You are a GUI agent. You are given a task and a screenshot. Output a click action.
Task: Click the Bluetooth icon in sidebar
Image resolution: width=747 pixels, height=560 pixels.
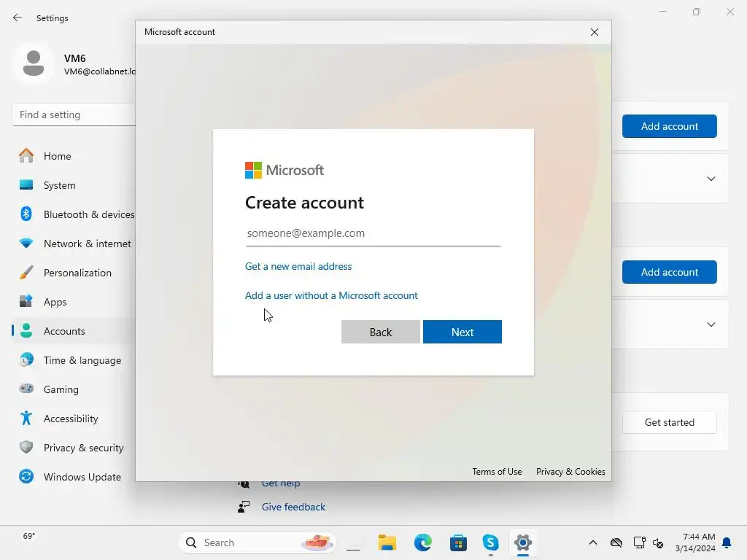pyautogui.click(x=26, y=214)
